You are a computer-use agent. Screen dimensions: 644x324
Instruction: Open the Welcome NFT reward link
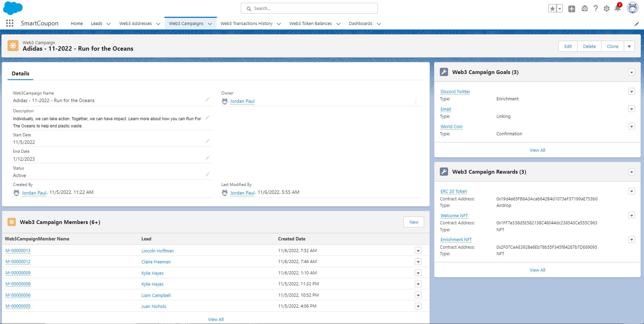(x=454, y=215)
